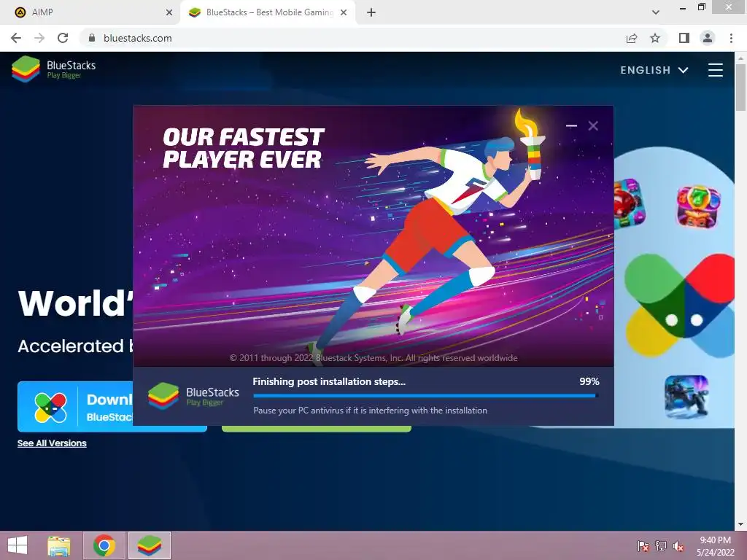Click the BlueStacks X icon on Download button
The width and height of the screenshot is (747, 560).
click(50, 408)
